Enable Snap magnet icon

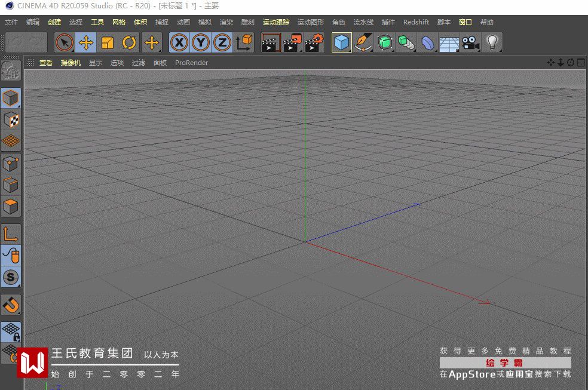point(11,305)
